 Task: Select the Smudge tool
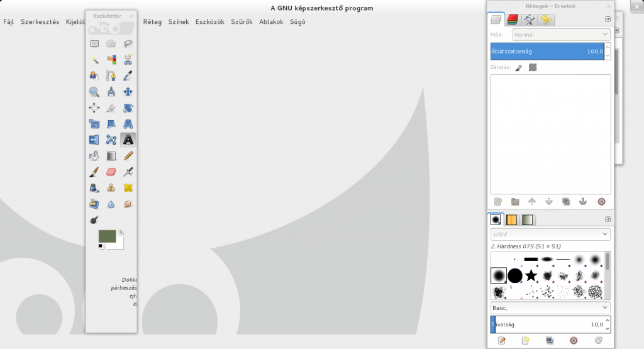[128, 204]
